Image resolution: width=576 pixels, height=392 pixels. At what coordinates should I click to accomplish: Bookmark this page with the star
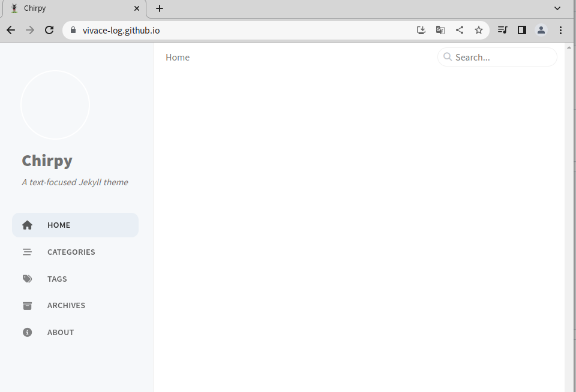click(478, 30)
